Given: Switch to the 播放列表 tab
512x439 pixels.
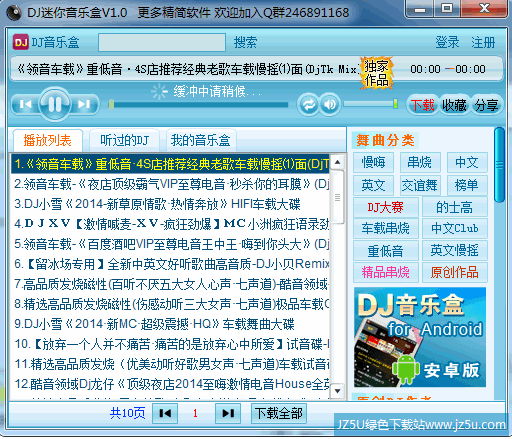Looking at the screenshot, I should point(48,140).
